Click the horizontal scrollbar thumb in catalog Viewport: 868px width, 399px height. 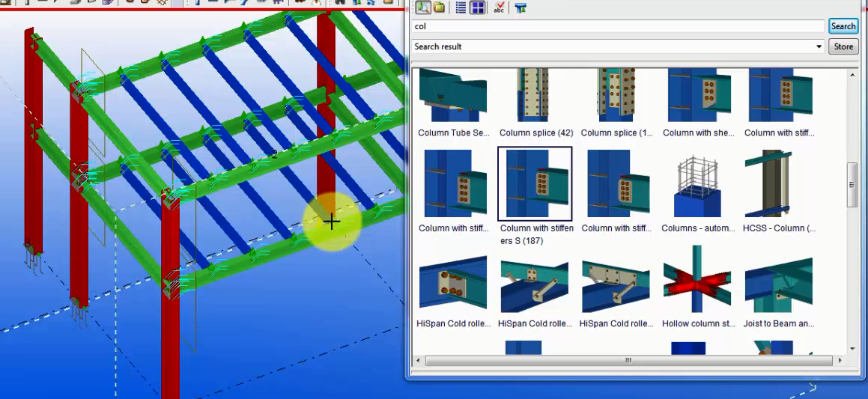[628, 360]
